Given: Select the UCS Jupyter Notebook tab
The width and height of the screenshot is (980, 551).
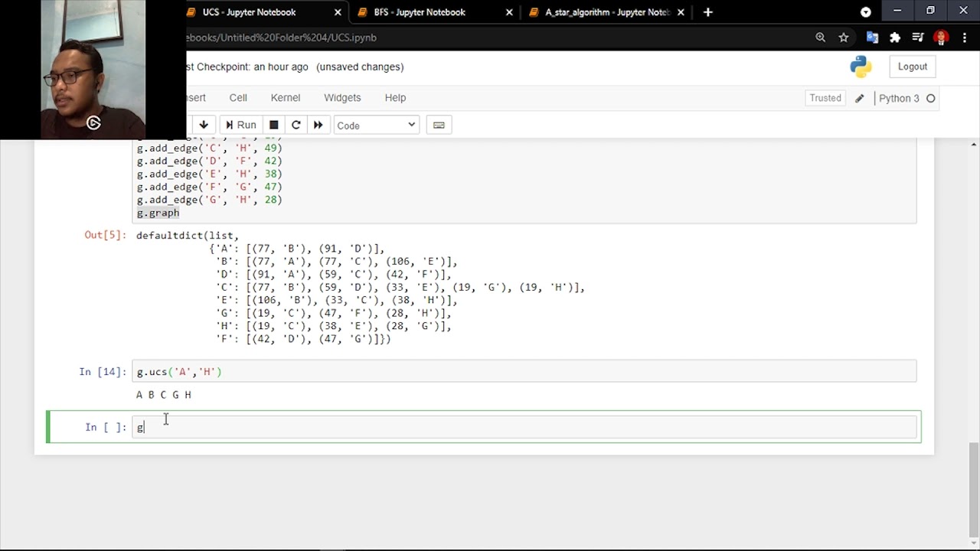Looking at the screenshot, I should pyautogui.click(x=249, y=12).
